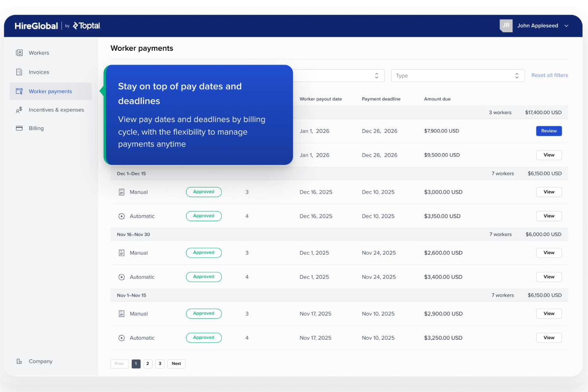Click the Invoices document icon

click(x=19, y=72)
